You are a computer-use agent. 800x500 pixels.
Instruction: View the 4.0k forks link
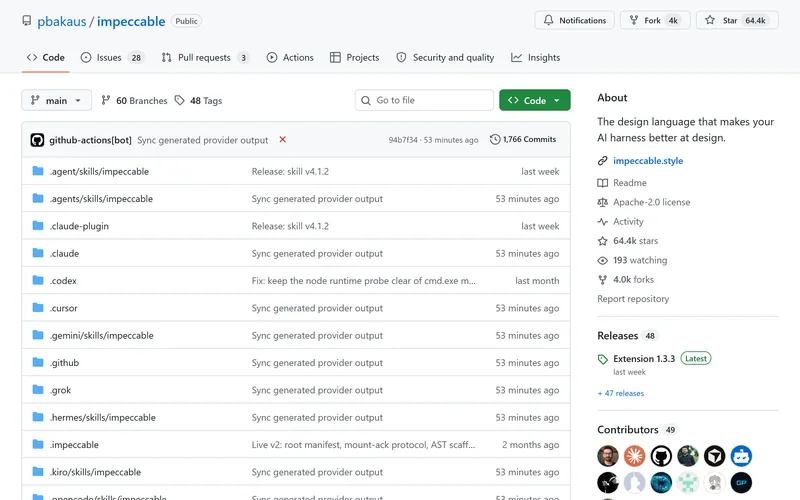[633, 280]
